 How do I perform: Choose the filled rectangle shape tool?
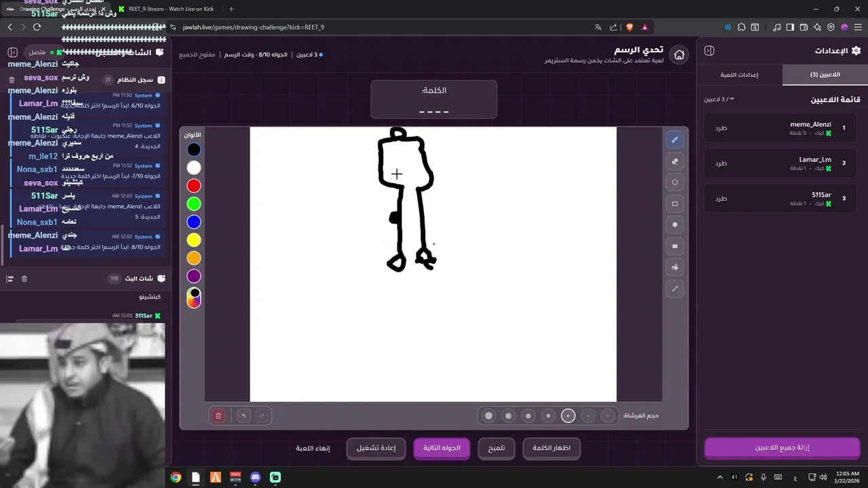click(x=675, y=246)
